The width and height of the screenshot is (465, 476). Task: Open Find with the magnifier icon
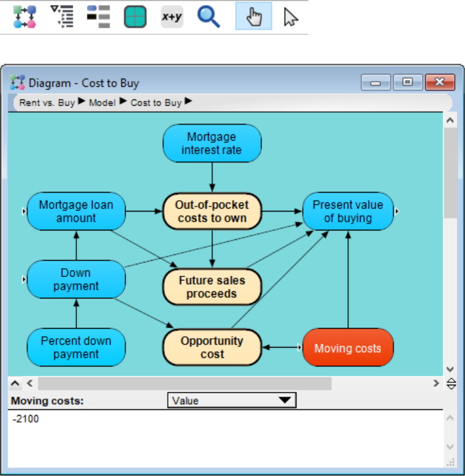click(x=208, y=17)
